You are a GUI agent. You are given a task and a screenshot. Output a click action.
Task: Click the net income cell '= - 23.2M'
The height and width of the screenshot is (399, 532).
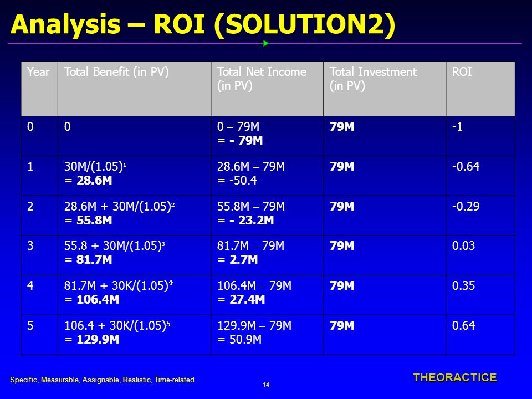tap(267, 216)
